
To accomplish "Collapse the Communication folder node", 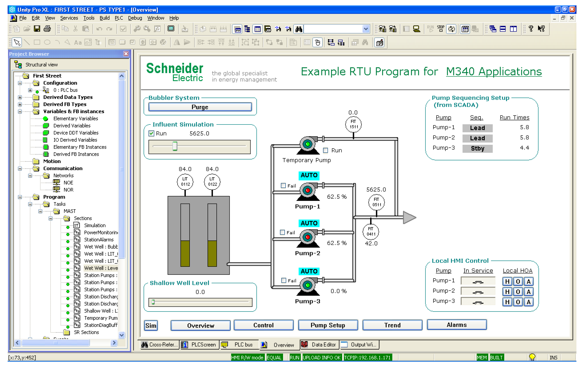I will pos(20,168).
